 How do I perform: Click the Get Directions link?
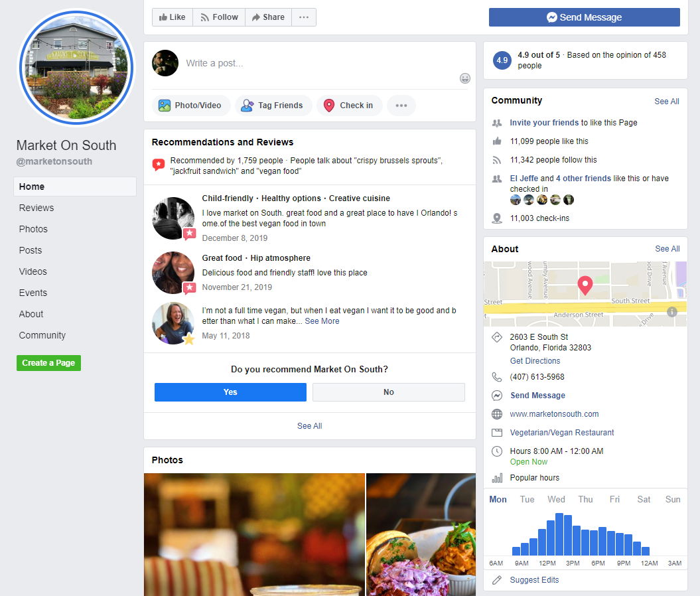535,360
